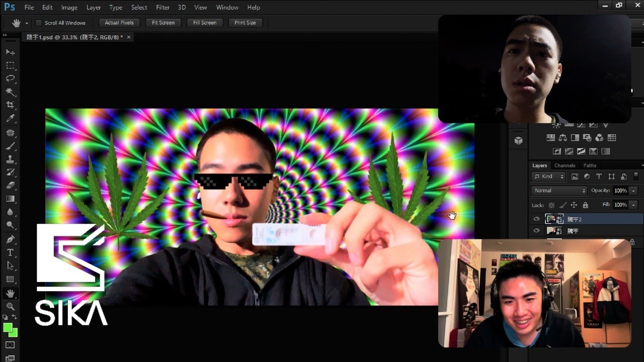The height and width of the screenshot is (362, 644).
Task: Open the Normal blend mode dropdown
Action: [559, 191]
